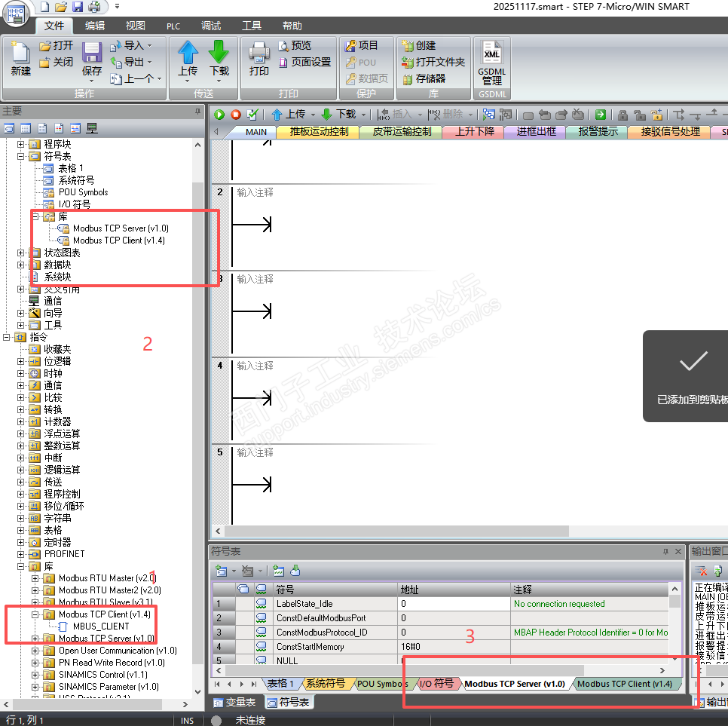Collapse the 符号表 tree node
The height and width of the screenshot is (726, 728).
20,157
